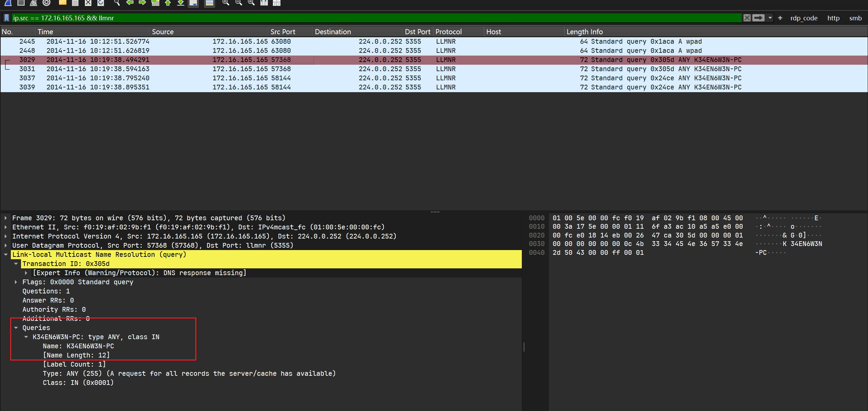Apply the rdp_code filter shortcut
The image size is (868, 411).
[x=804, y=18]
